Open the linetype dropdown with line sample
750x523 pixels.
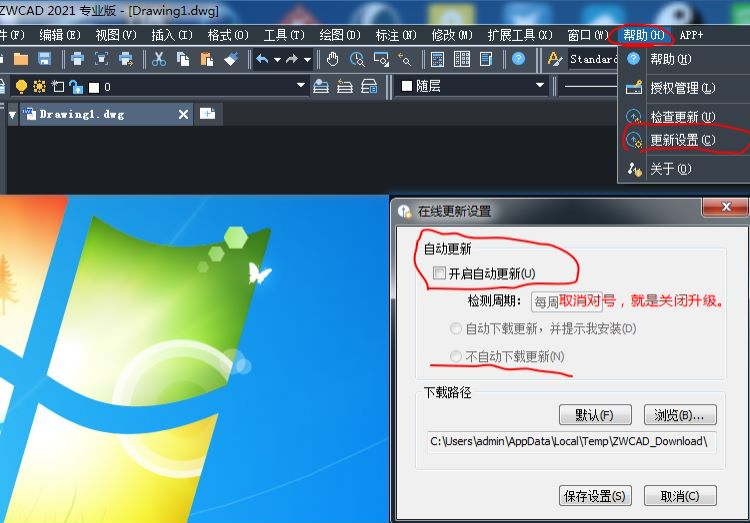pyautogui.click(x=588, y=87)
